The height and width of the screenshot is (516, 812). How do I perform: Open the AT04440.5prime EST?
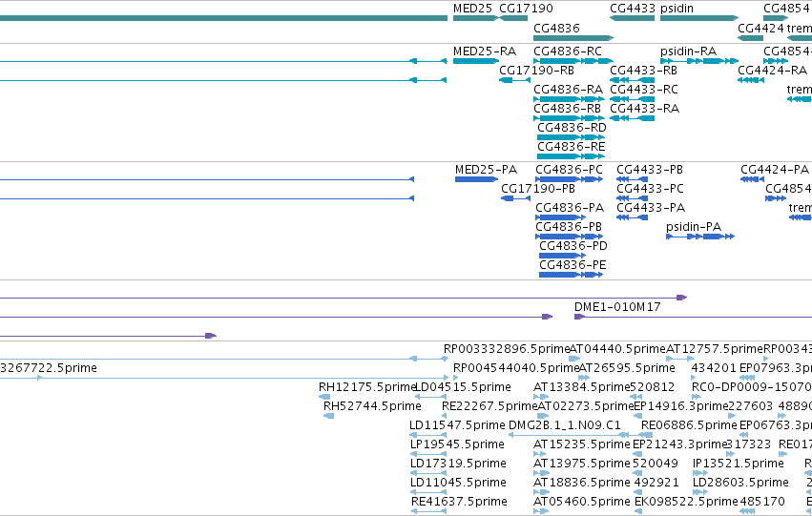pyautogui.click(x=574, y=359)
